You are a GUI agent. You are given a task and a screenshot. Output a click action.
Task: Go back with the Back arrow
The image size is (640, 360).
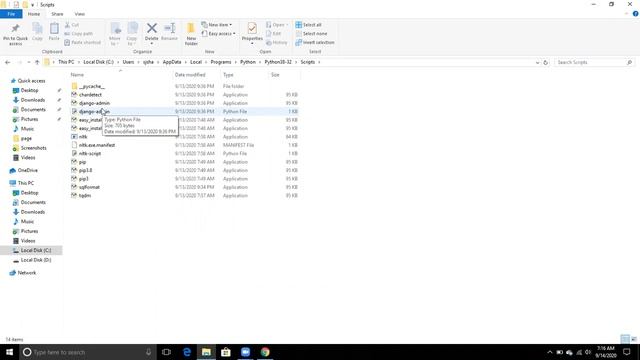[x=7, y=62]
